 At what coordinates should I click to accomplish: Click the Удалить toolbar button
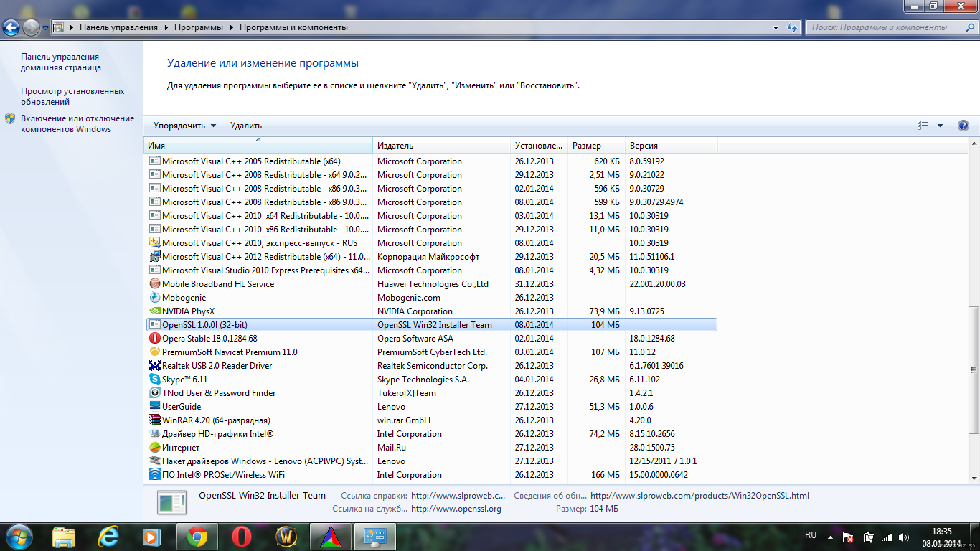(x=246, y=126)
